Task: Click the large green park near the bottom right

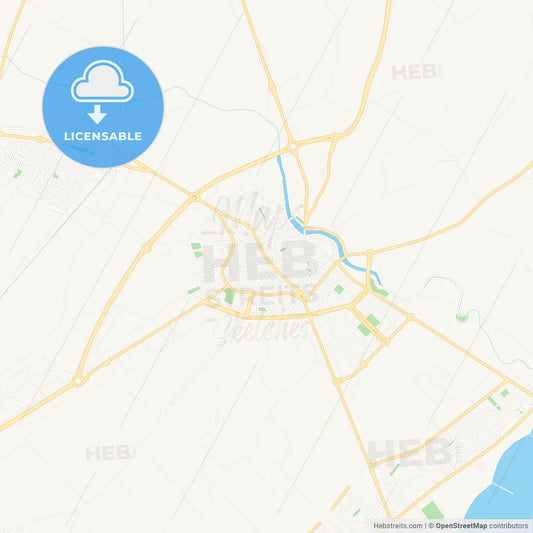Action: [x=432, y=512]
